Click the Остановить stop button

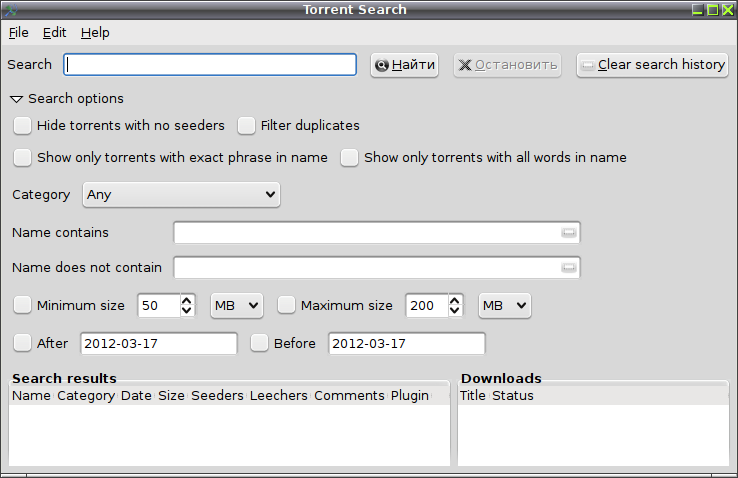coord(507,65)
